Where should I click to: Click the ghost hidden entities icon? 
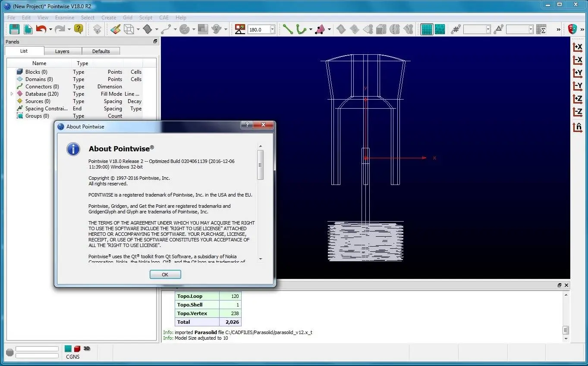(217, 29)
